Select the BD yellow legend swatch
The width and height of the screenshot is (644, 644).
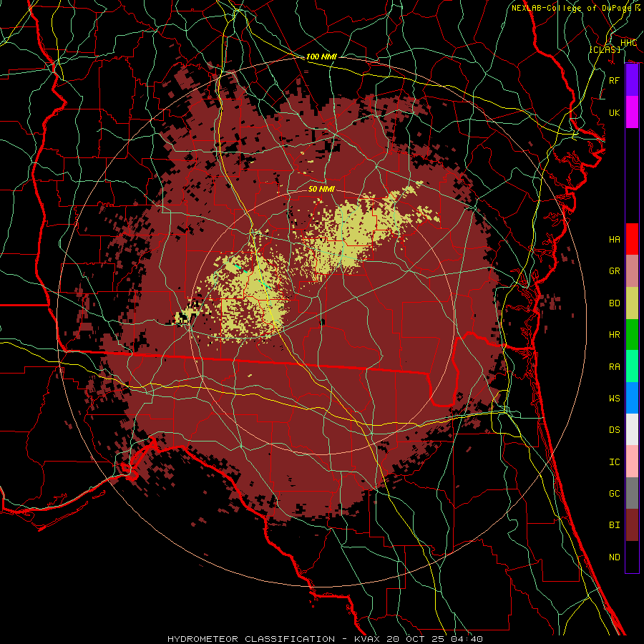point(632,303)
